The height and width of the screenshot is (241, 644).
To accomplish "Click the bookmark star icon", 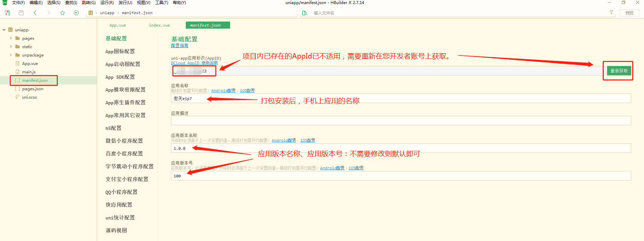I will click(62, 13).
